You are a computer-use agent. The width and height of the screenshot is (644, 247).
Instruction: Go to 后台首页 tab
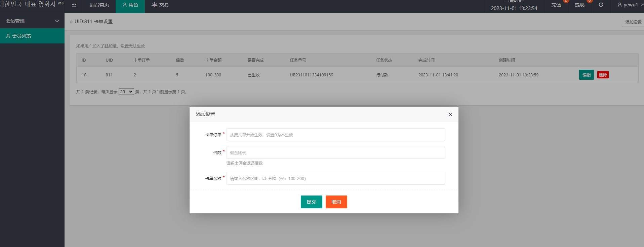[99, 5]
